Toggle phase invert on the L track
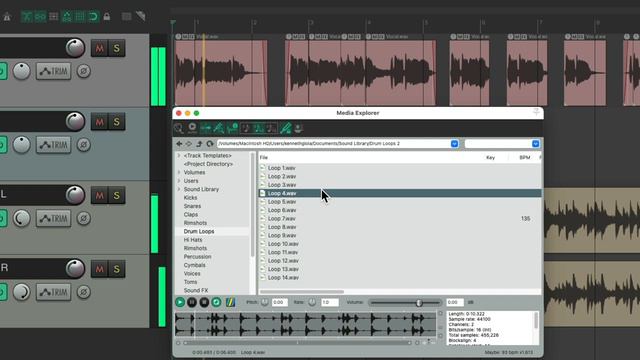 coord(84,218)
